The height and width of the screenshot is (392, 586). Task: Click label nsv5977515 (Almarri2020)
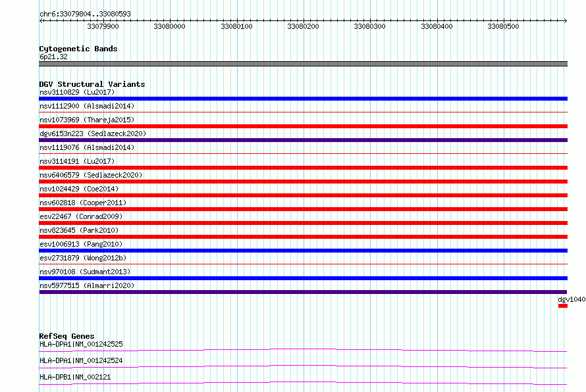coord(87,285)
